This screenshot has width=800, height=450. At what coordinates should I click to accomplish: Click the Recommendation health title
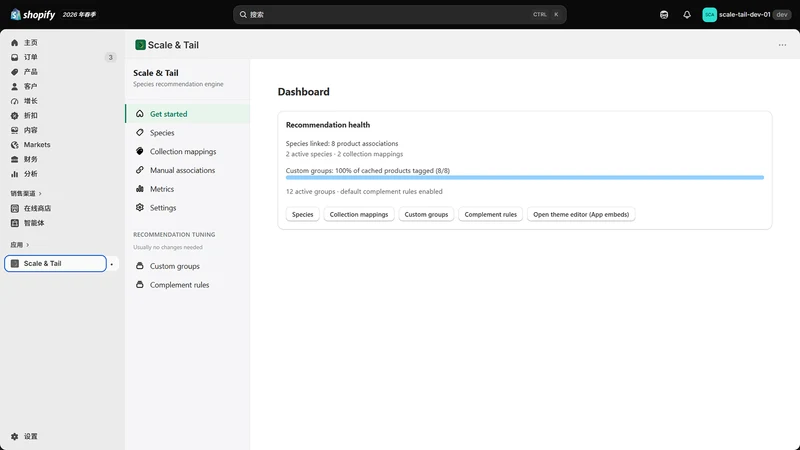[328, 125]
